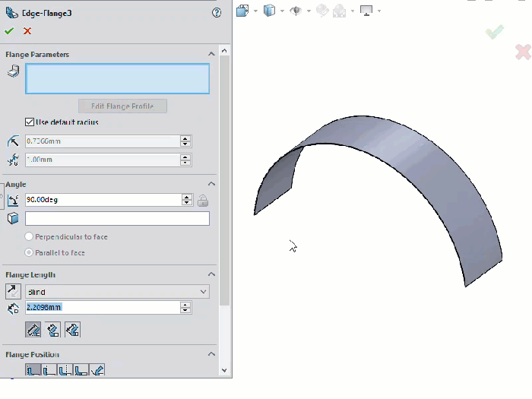Screen dimensions: 532x399
Task: Select the Tangent Bend length option
Action: 72,330
